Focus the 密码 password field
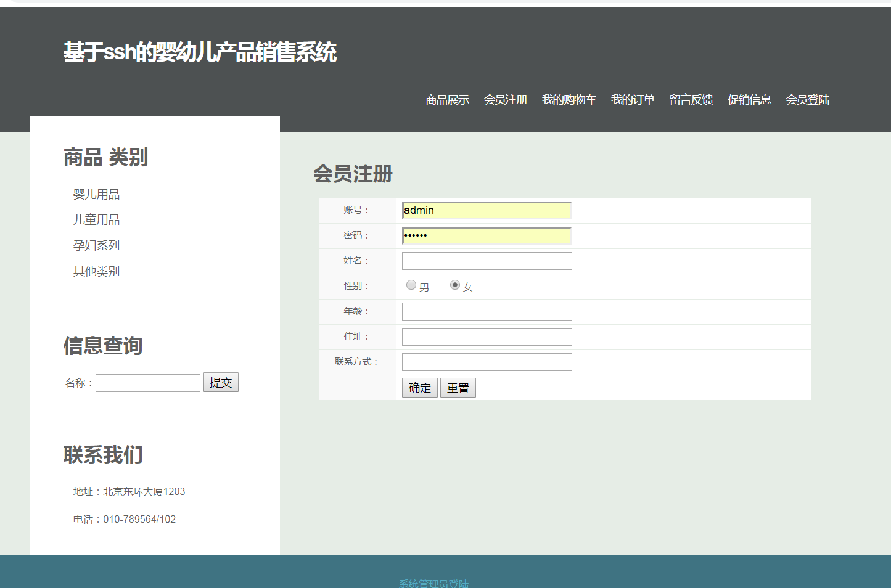Viewport: 891px width, 588px height. coord(487,235)
